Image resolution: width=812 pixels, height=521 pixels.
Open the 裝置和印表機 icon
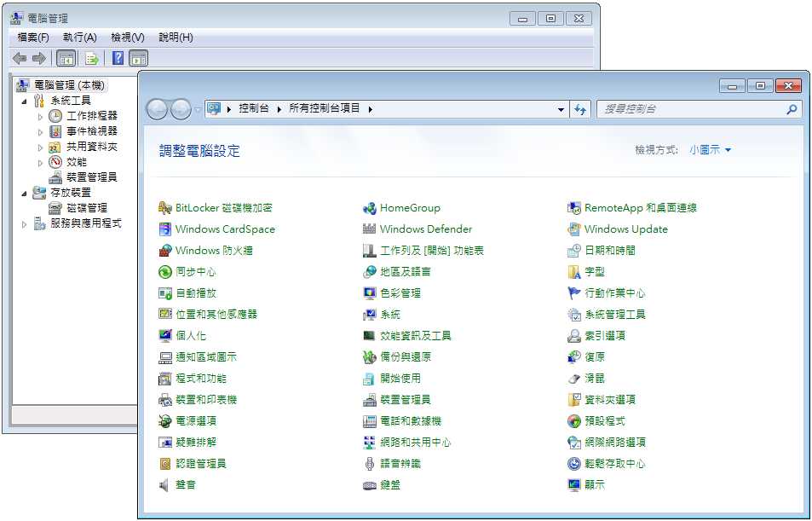[x=164, y=400]
